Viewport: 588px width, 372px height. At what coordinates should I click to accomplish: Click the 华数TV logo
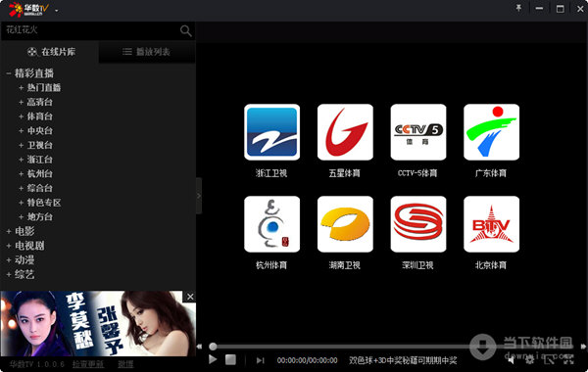click(28, 10)
